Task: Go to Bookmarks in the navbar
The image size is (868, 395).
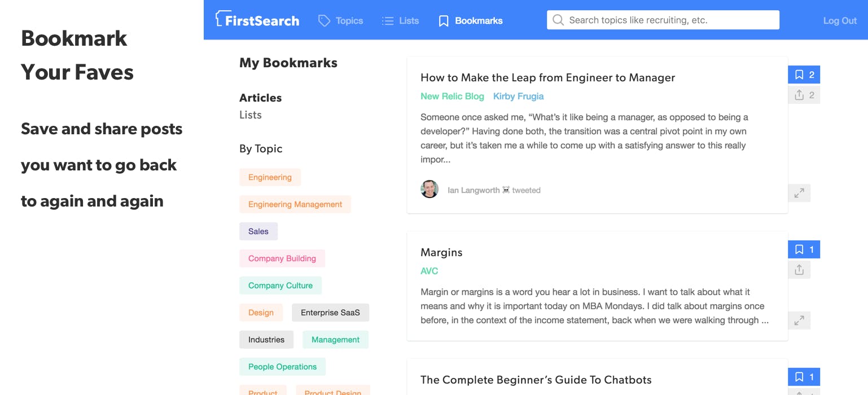Action: tap(471, 21)
